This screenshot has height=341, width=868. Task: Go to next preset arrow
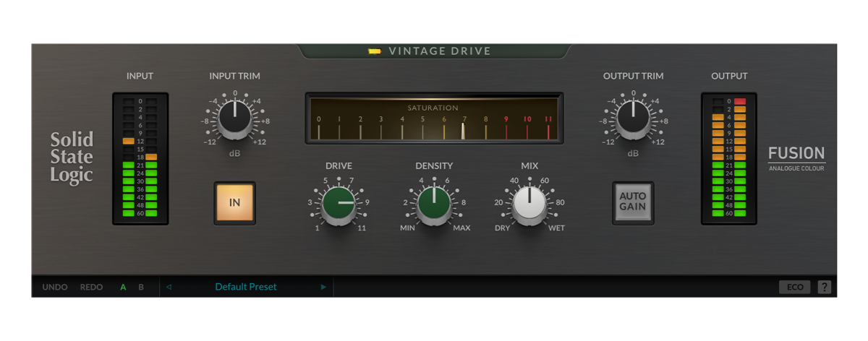click(x=323, y=287)
